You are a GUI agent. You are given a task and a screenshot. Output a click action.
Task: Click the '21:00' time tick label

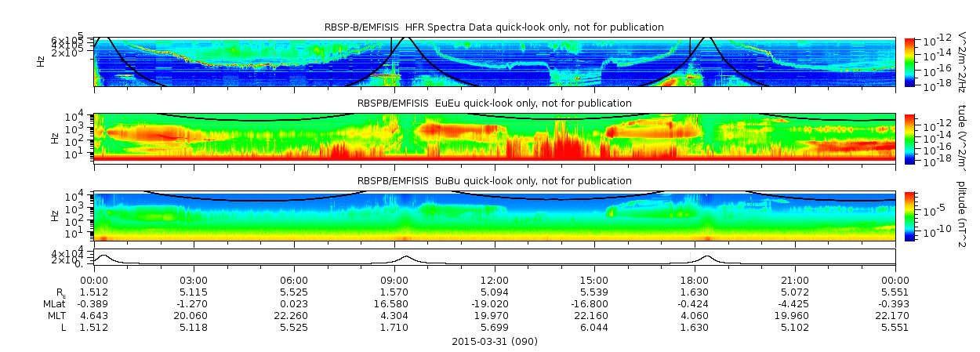click(795, 281)
